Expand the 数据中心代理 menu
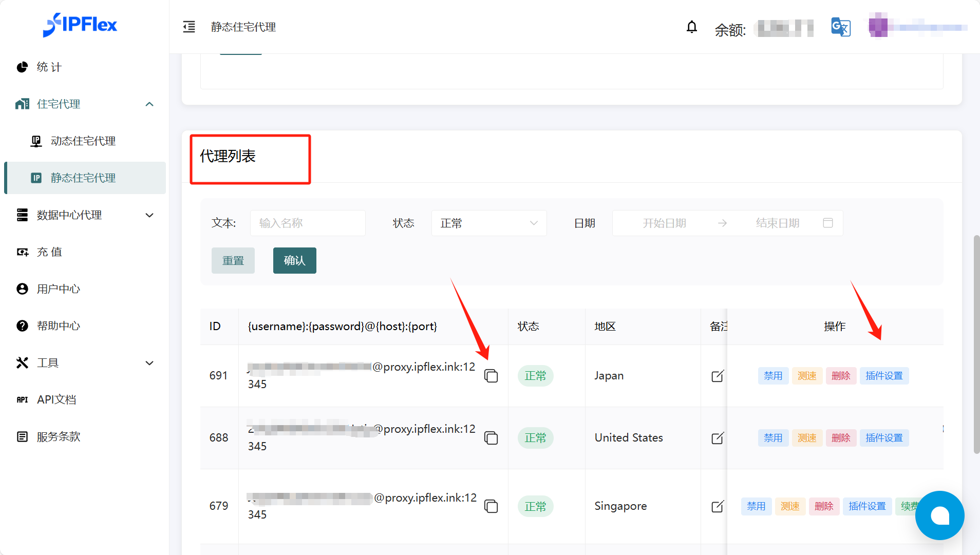Image resolution: width=980 pixels, height=555 pixels. (x=85, y=215)
